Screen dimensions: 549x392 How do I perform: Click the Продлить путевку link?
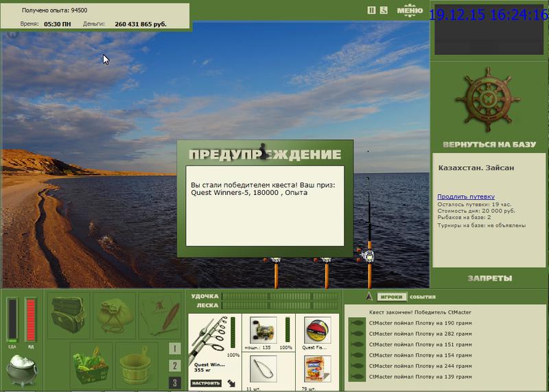[466, 196]
